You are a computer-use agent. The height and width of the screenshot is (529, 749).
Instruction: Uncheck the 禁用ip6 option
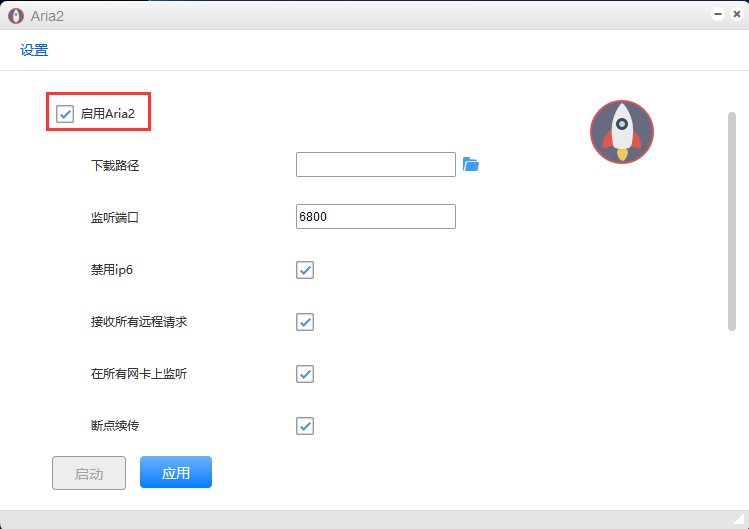[305, 270]
